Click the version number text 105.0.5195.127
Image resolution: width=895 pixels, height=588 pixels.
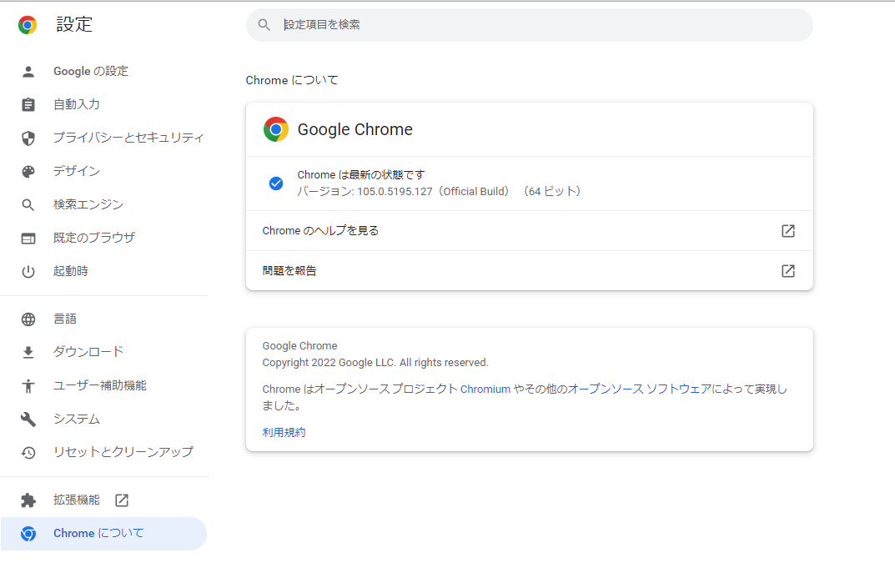[395, 192]
